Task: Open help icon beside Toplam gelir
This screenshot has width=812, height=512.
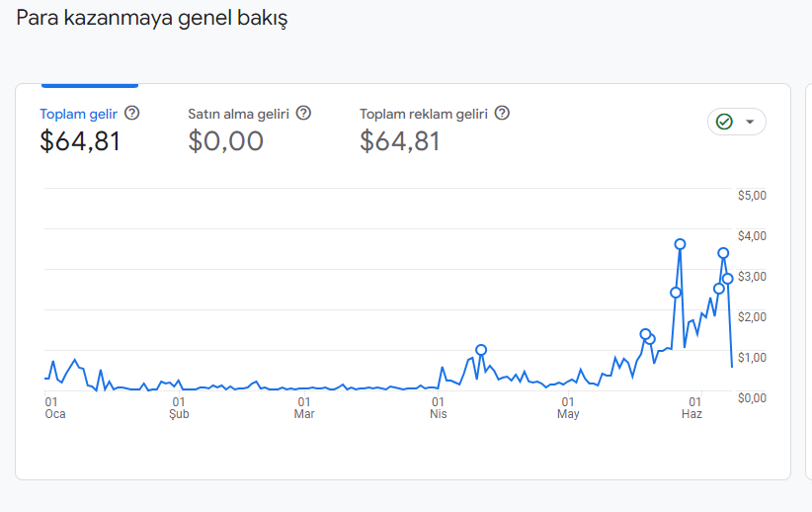Action: [x=132, y=113]
